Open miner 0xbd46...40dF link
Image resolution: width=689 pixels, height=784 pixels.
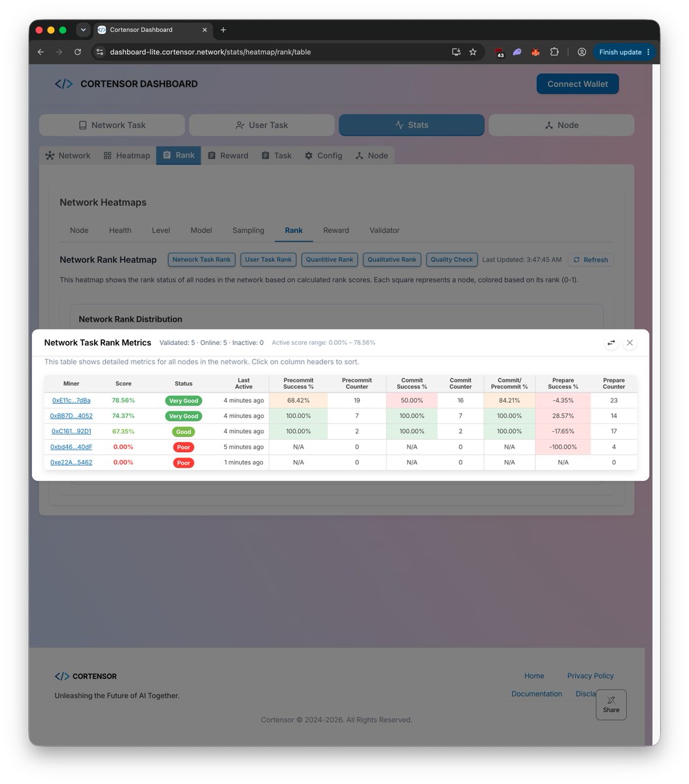71,447
